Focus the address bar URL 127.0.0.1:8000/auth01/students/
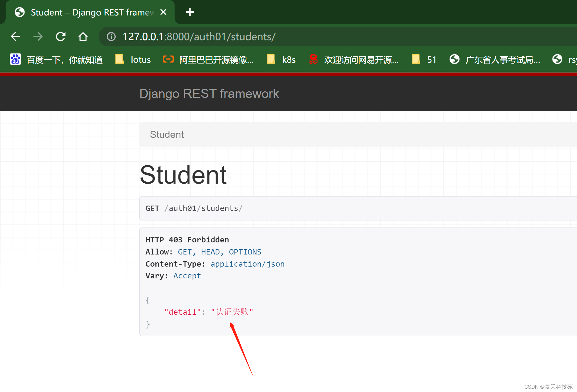The width and height of the screenshot is (577, 392). pyautogui.click(x=199, y=37)
